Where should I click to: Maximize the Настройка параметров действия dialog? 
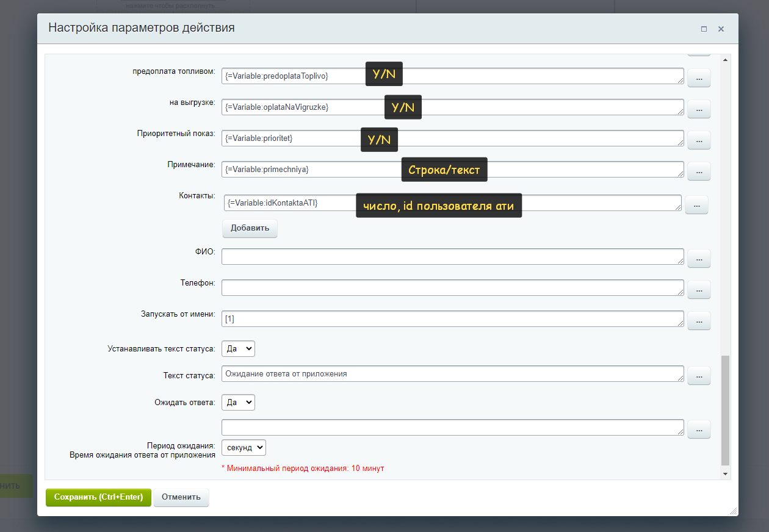tap(704, 29)
